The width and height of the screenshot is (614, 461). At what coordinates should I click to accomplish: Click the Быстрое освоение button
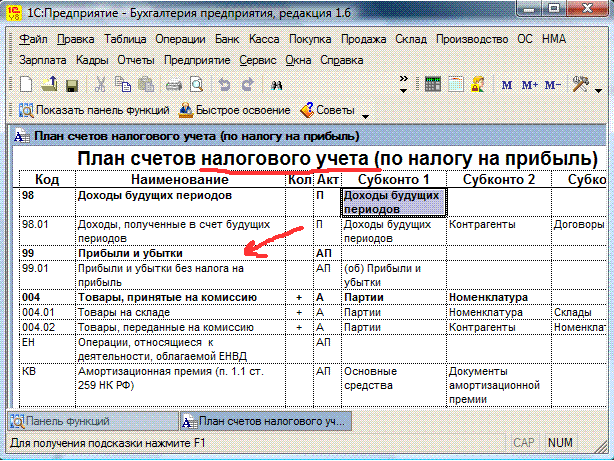pos(235,110)
